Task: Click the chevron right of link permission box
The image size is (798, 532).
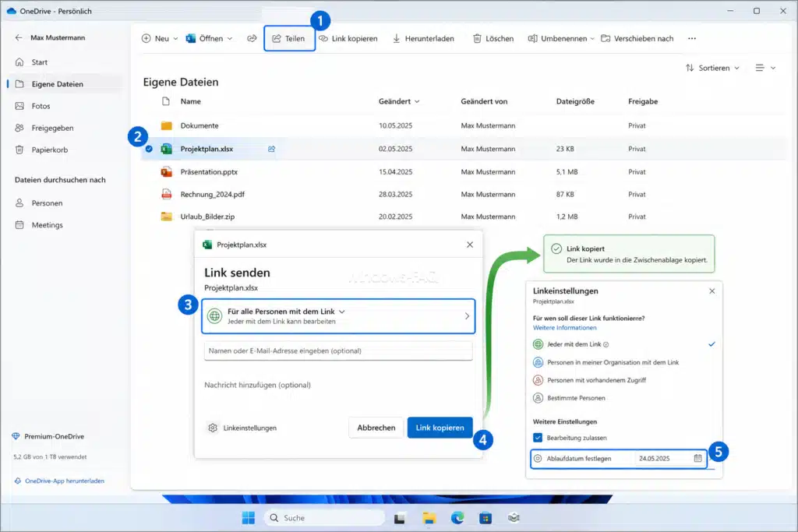Action: coord(467,316)
